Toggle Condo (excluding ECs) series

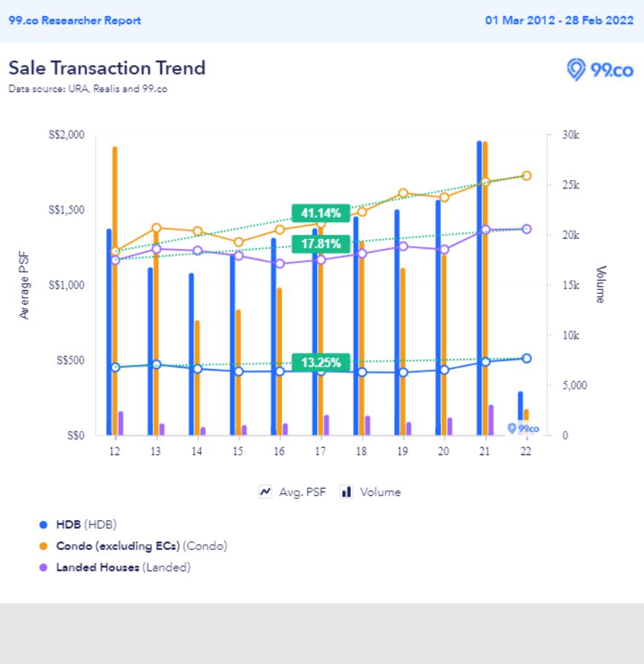pyautogui.click(x=142, y=546)
